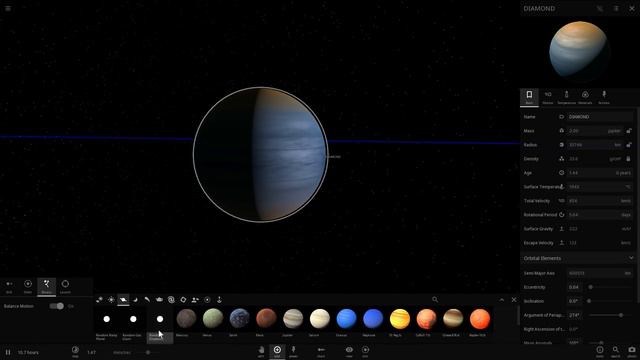Open the ring-shaped category icon
Viewport: 640px width, 360px height.
click(183, 300)
